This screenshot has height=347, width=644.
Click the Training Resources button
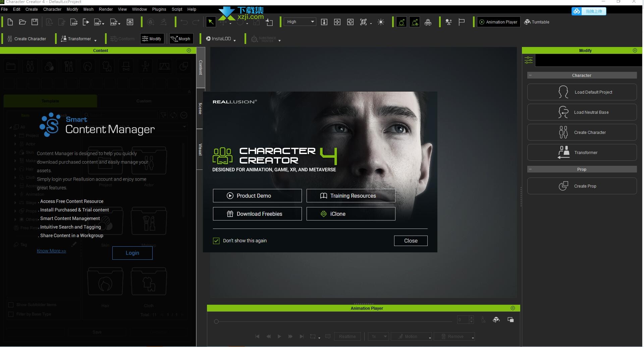(351, 196)
